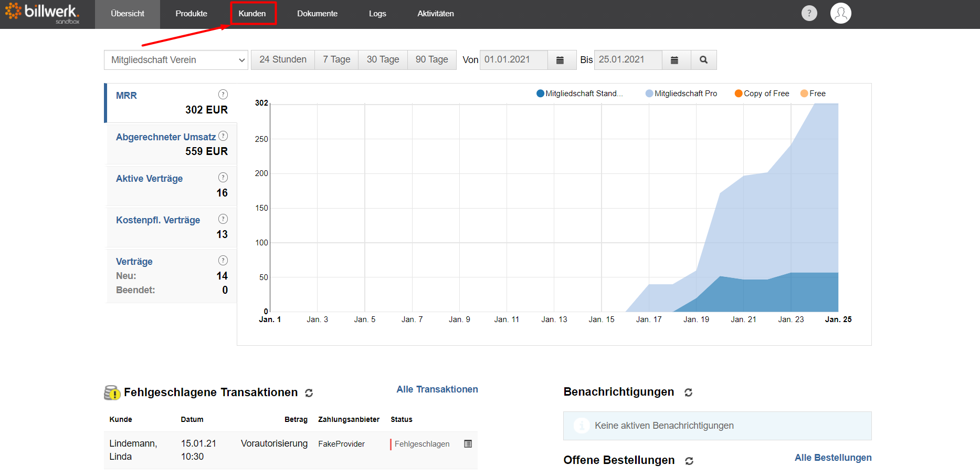Select the MRR metric card
Screen dimensions: 980x475
pos(171,102)
